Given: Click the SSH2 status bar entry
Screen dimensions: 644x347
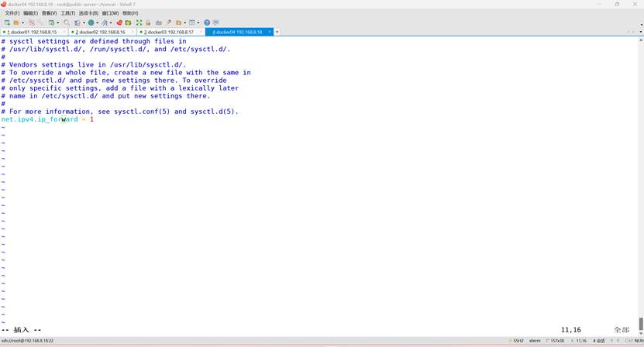Looking at the screenshot, I should pos(517,341).
